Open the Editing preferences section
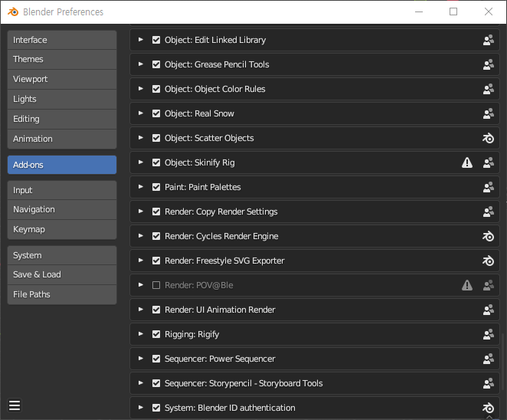This screenshot has width=507, height=420. [x=62, y=119]
